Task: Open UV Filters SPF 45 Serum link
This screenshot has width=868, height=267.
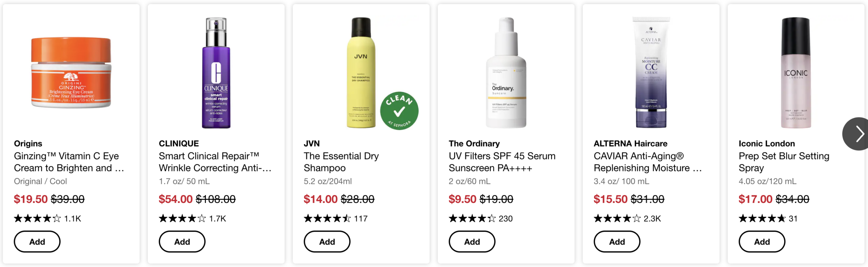Action: [502, 162]
